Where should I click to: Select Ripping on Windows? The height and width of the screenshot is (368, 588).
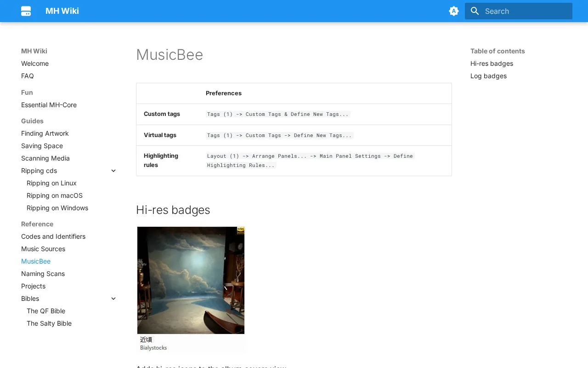(57, 208)
